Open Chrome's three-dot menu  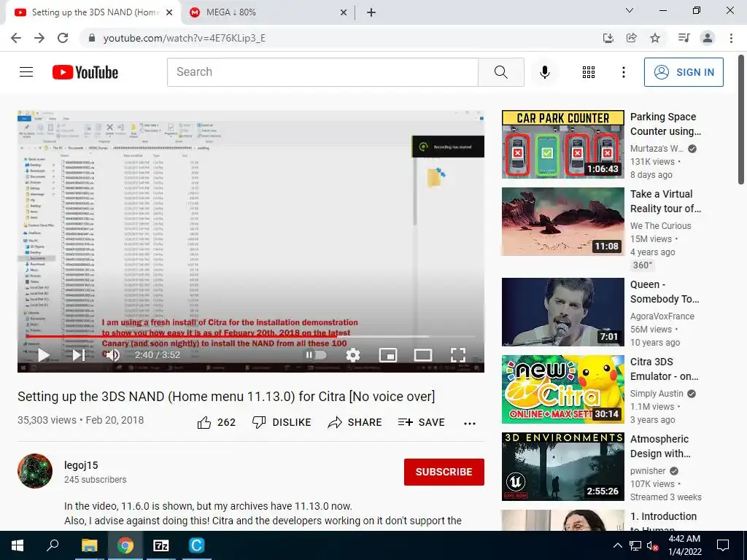731,38
